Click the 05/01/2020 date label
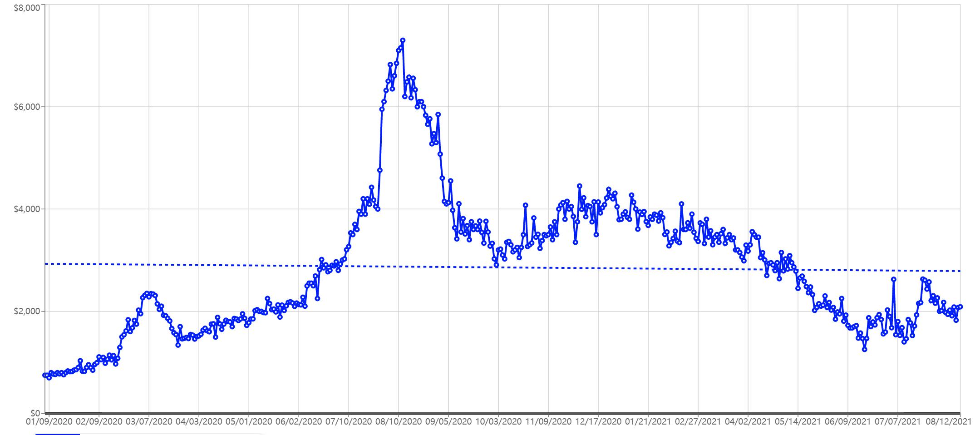Screen dimensions: 980x435 pyautogui.click(x=249, y=421)
